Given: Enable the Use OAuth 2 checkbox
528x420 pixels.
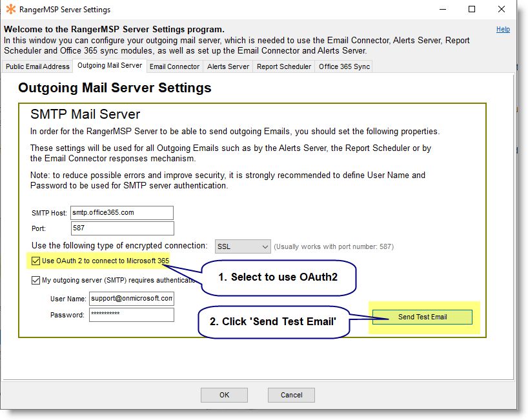Looking at the screenshot, I should click(36, 261).
